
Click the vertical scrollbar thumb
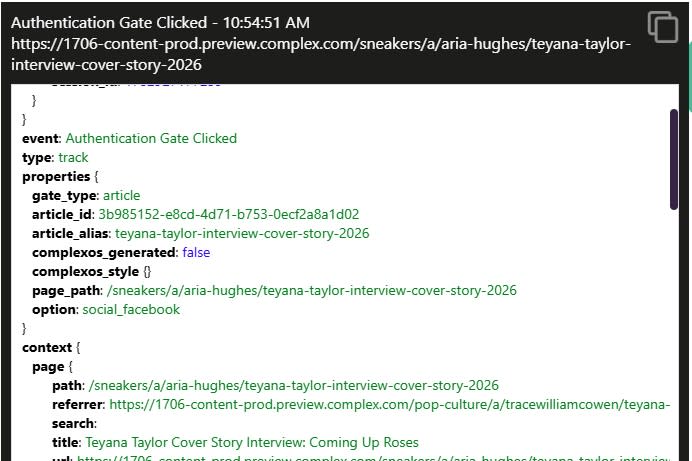click(x=673, y=159)
